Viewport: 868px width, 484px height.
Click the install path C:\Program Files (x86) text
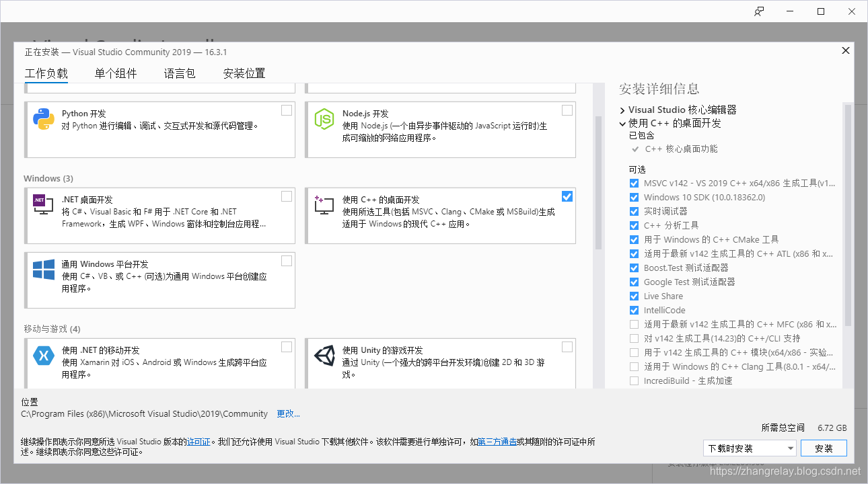point(145,413)
